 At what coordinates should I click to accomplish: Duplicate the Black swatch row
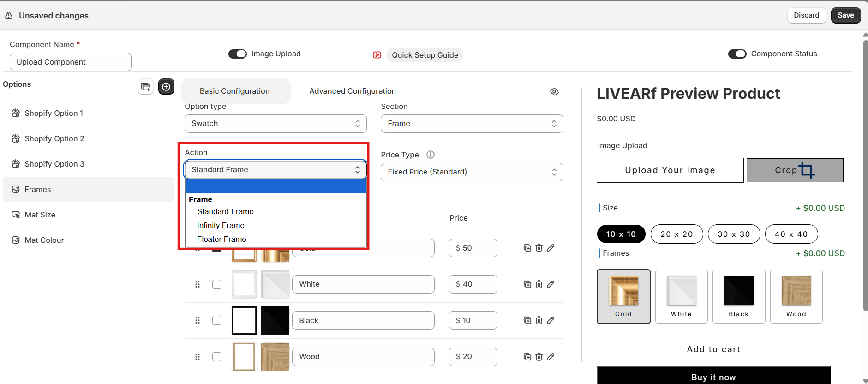click(x=527, y=320)
